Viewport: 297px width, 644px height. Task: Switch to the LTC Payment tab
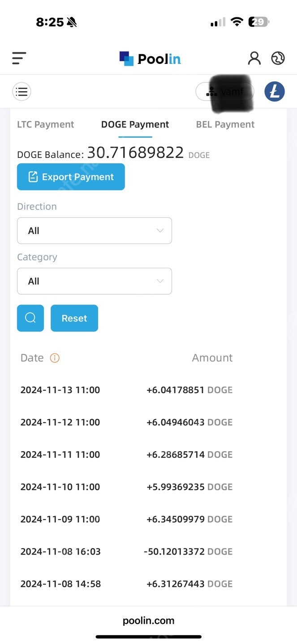(45, 125)
